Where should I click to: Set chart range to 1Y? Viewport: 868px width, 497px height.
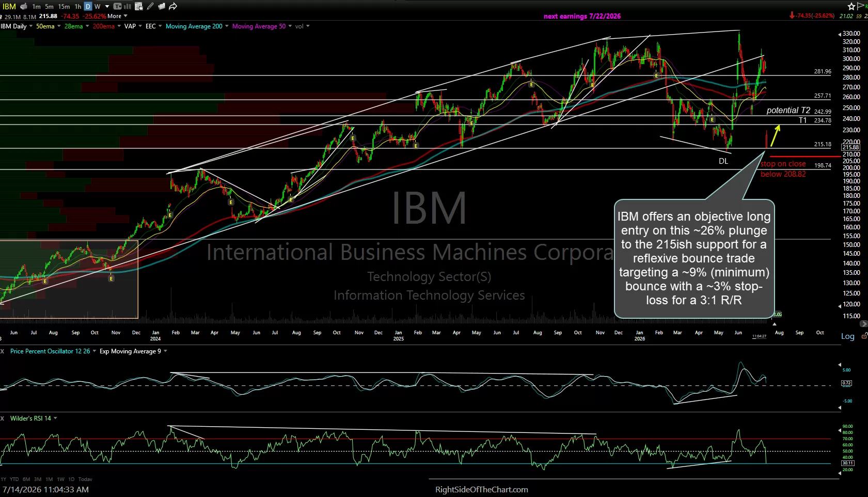click(x=4, y=479)
